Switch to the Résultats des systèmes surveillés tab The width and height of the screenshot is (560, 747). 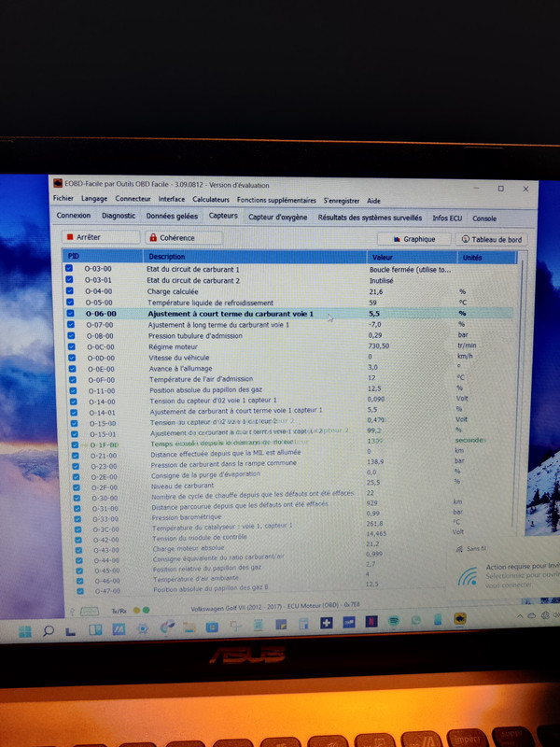tap(370, 218)
